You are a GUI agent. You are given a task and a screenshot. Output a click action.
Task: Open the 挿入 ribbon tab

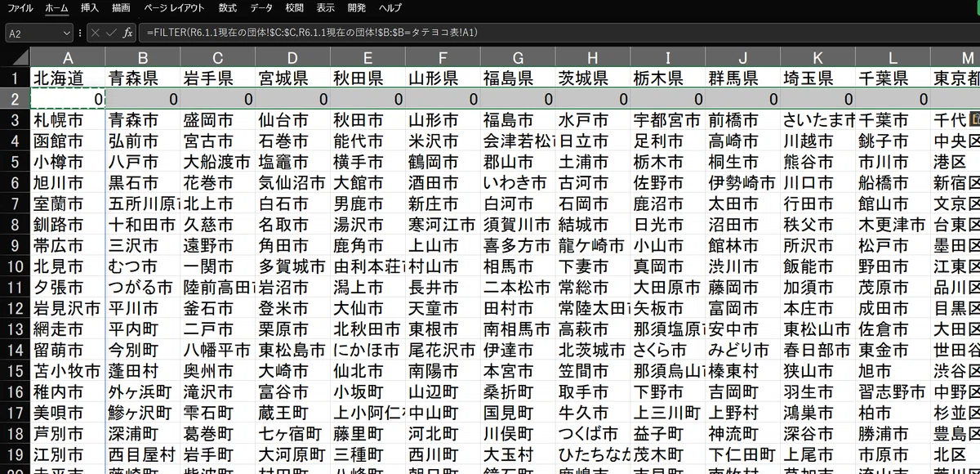tap(90, 7)
